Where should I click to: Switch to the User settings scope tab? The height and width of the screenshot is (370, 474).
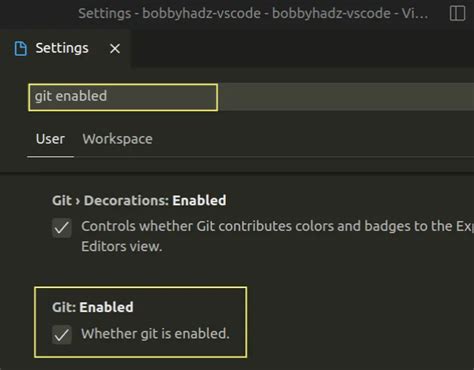[x=50, y=139]
